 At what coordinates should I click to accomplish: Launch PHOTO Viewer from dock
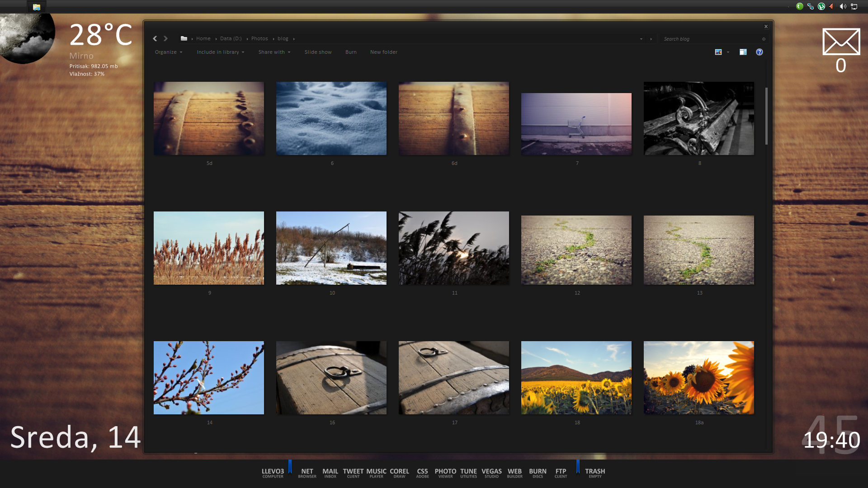[x=445, y=473]
